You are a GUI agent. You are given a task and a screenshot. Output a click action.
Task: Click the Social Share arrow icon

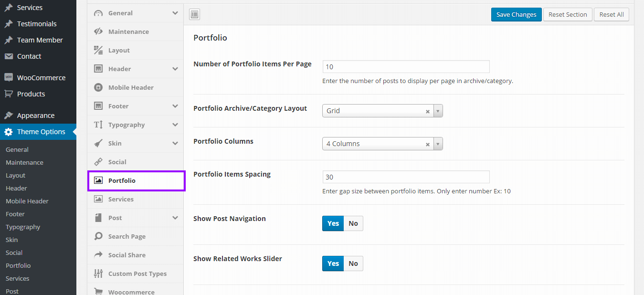pyautogui.click(x=98, y=255)
